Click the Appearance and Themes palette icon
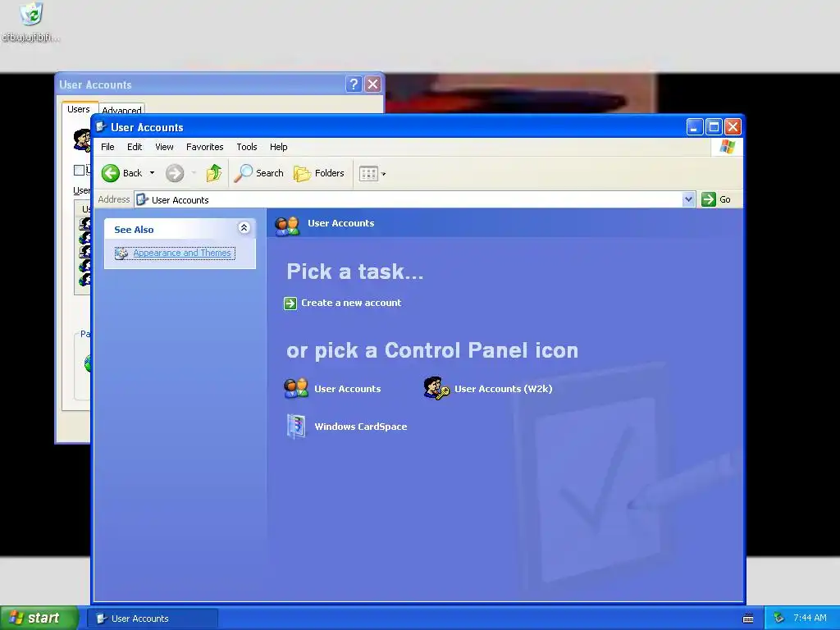The width and height of the screenshot is (840, 630). [x=121, y=253]
